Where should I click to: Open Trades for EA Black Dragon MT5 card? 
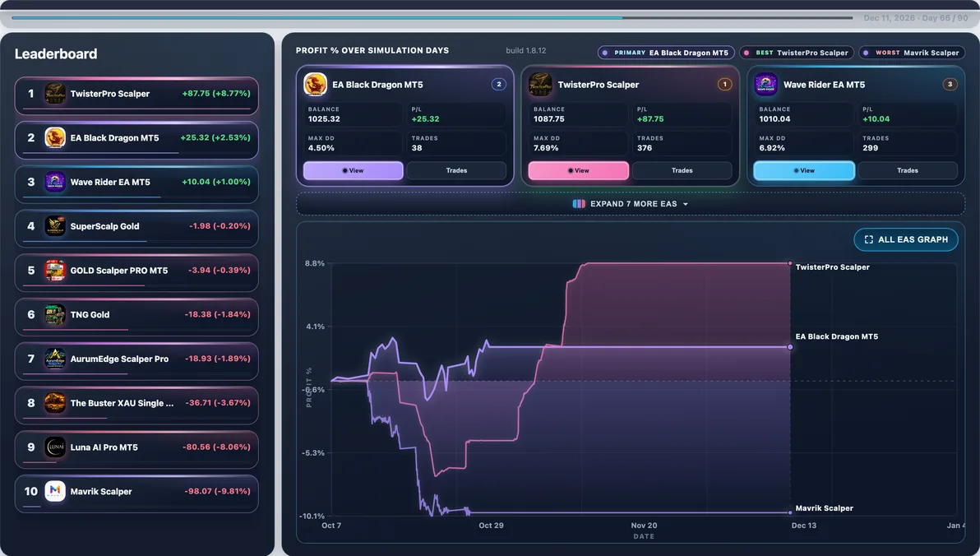click(x=457, y=170)
